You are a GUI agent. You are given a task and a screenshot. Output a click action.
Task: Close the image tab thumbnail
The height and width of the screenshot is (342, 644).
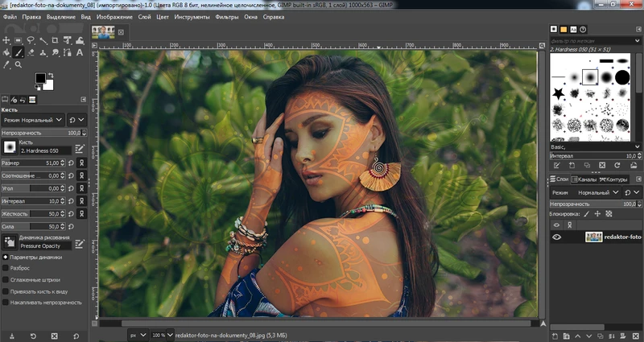point(121,32)
